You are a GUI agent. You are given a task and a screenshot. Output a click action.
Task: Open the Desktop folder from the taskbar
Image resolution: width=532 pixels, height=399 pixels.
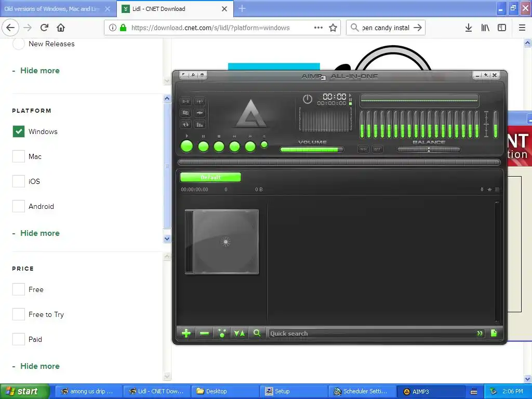coord(225,392)
